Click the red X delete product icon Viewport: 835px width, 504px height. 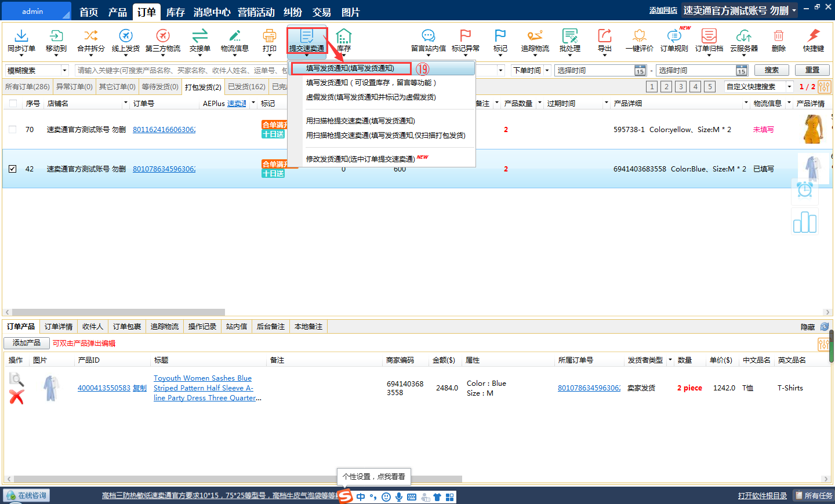tap(17, 397)
